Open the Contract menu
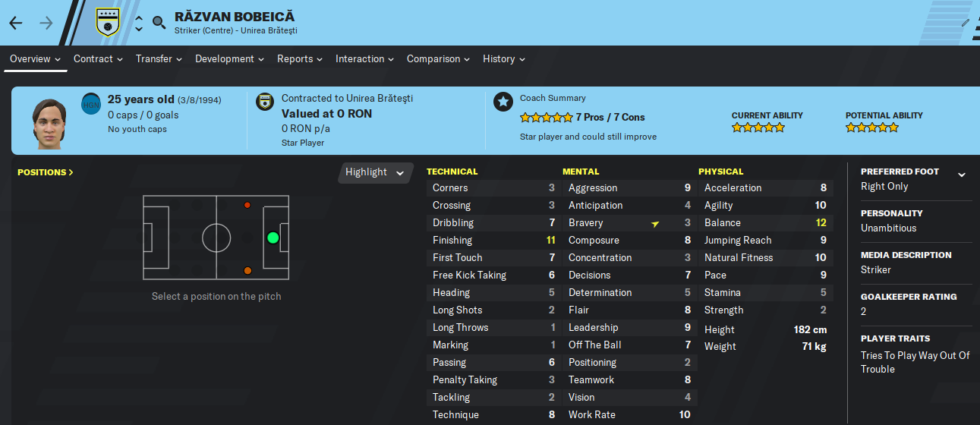Image resolution: width=980 pixels, height=425 pixels. click(x=99, y=58)
